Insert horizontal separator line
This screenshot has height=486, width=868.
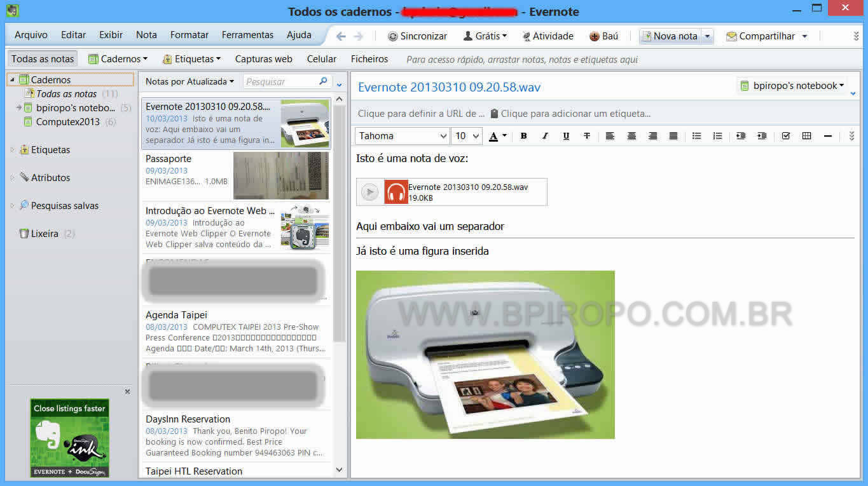click(x=827, y=136)
